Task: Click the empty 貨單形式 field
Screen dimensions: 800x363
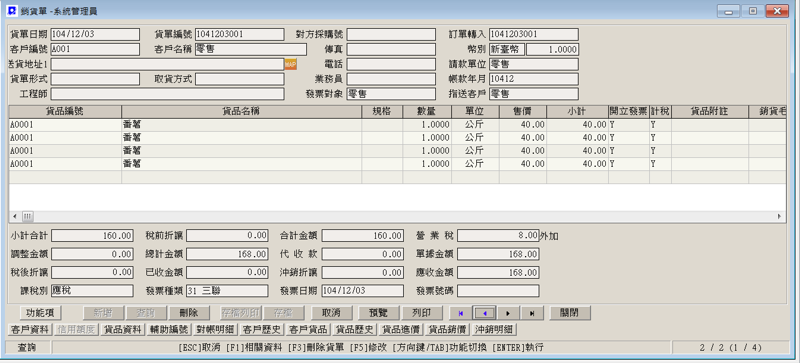Action: pyautogui.click(x=95, y=79)
